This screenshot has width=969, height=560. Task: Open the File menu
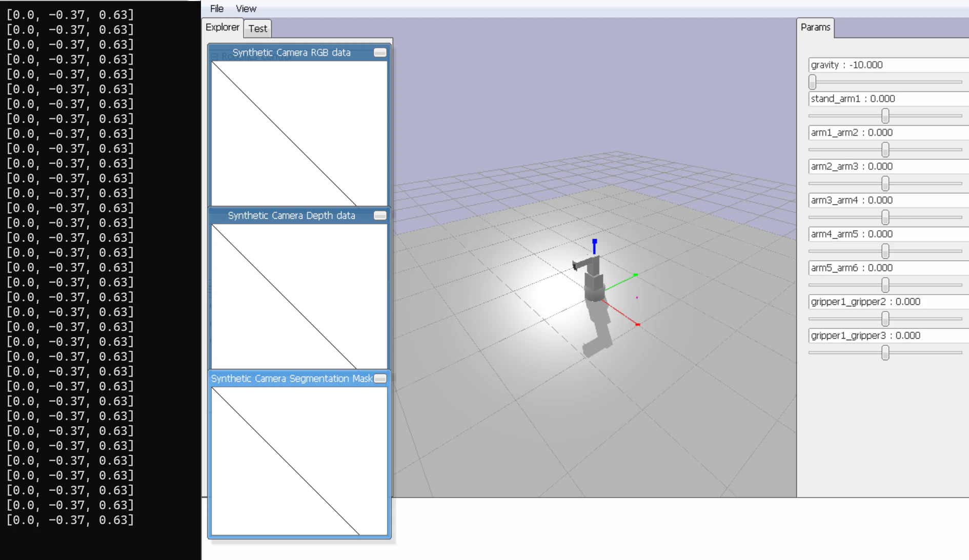tap(217, 9)
